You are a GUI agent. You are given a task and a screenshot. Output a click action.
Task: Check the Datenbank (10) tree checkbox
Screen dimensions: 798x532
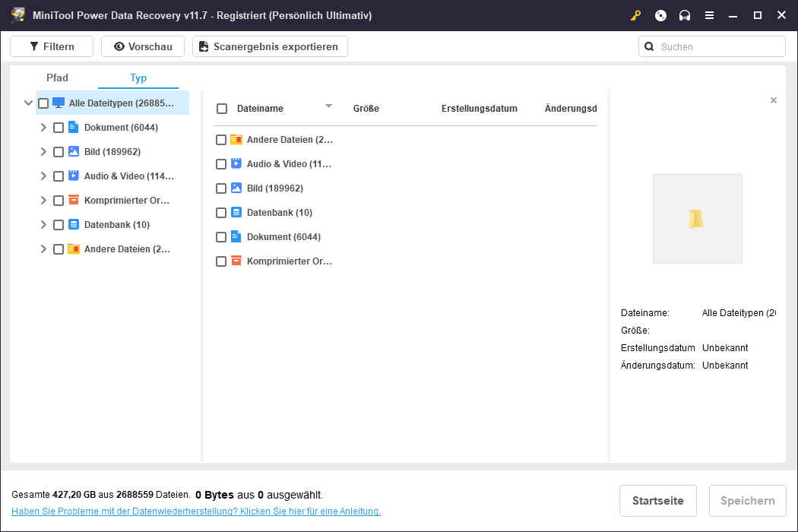click(59, 225)
